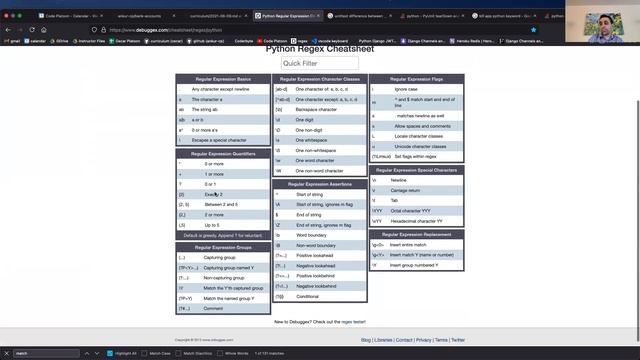Click the 'Insert entire match' row
640x360 pixels.
point(416,244)
